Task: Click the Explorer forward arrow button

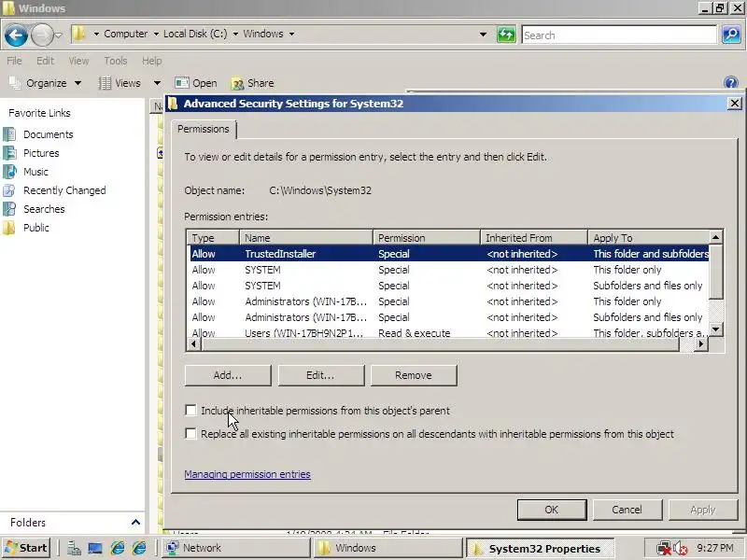Action: point(41,35)
